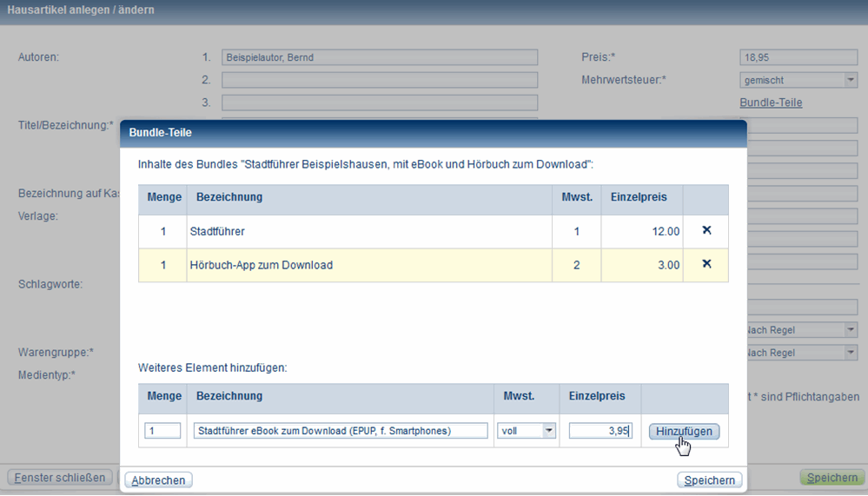Click the Einzelpreis field containing 3,95

pos(600,430)
